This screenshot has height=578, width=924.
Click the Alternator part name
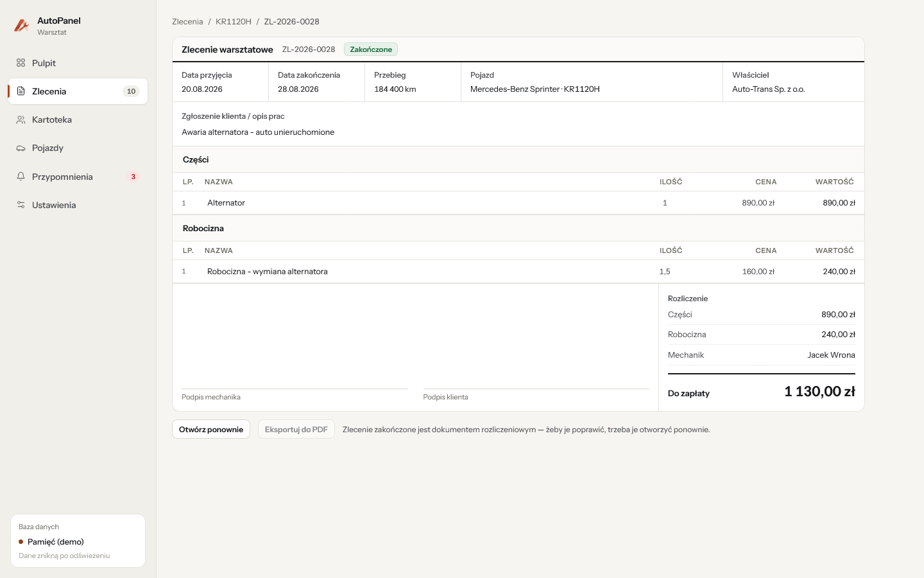pyautogui.click(x=226, y=203)
